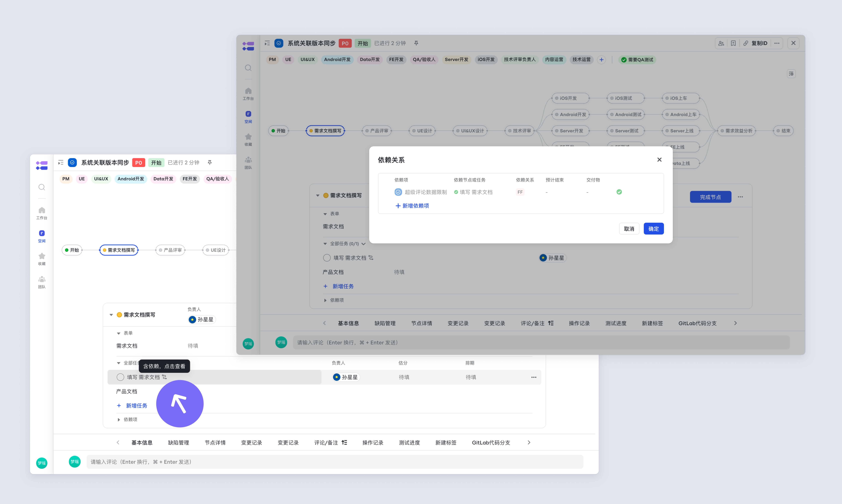Click the 取消 button in the dialog
Image resolution: width=842 pixels, height=504 pixels.
[629, 229]
